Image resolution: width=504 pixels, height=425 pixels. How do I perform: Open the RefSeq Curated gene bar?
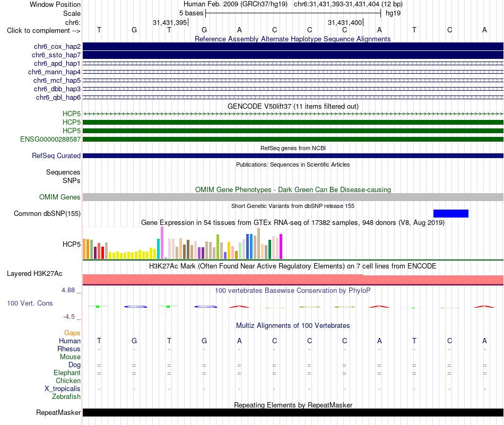coord(293,155)
